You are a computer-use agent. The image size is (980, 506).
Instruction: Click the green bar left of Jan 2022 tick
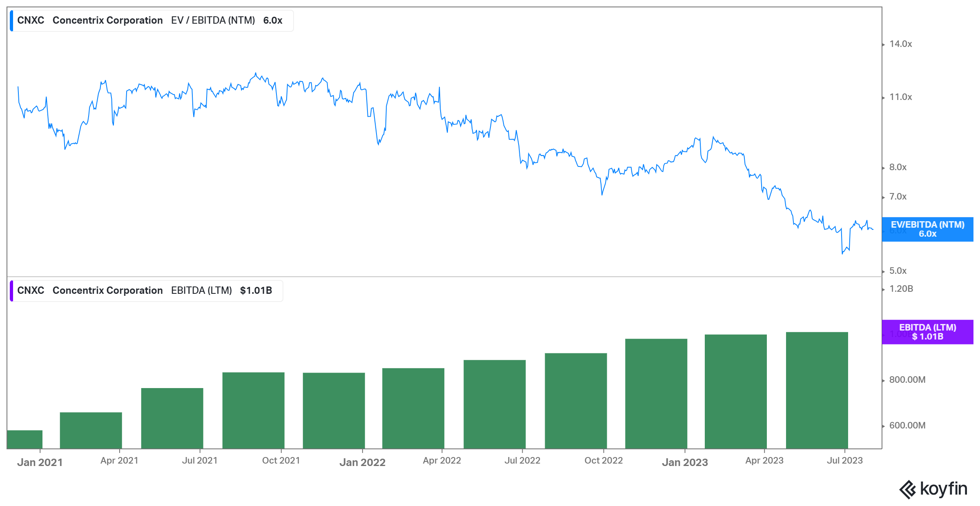[x=334, y=411]
